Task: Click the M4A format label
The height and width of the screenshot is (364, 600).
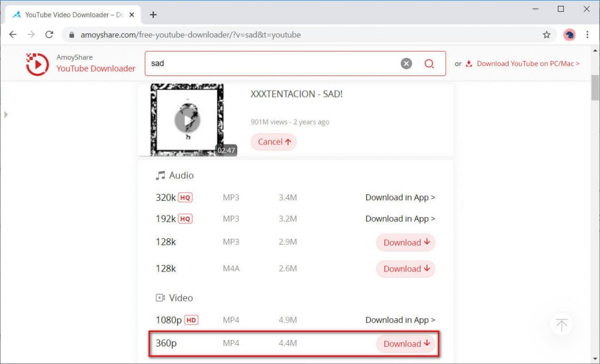Action: click(x=231, y=269)
